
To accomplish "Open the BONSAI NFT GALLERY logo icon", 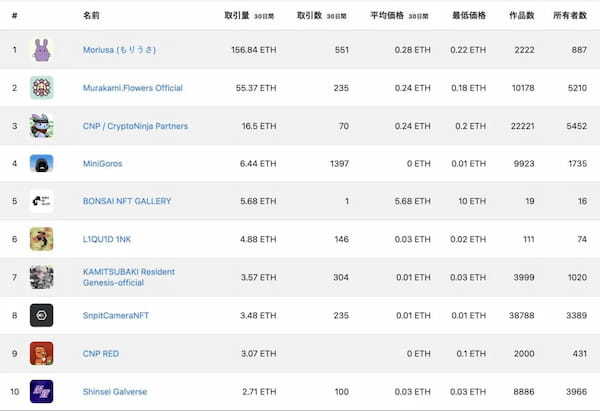I will click(42, 201).
